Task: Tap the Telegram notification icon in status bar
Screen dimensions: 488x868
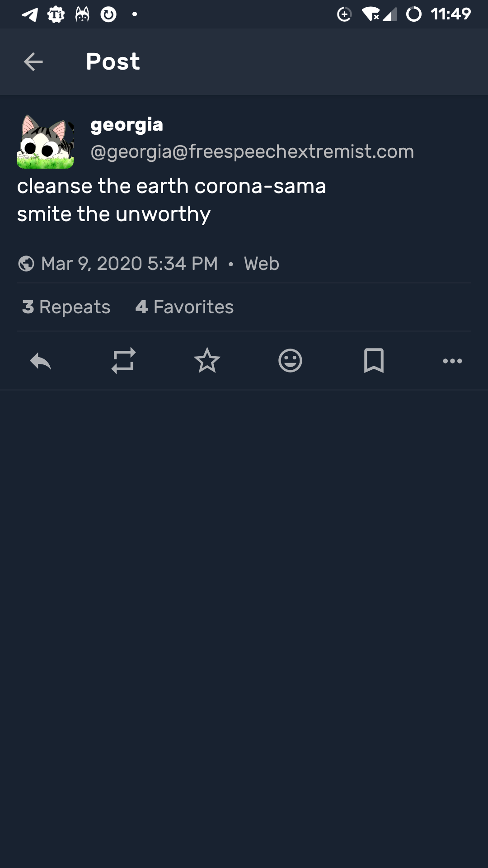Action: [x=30, y=14]
